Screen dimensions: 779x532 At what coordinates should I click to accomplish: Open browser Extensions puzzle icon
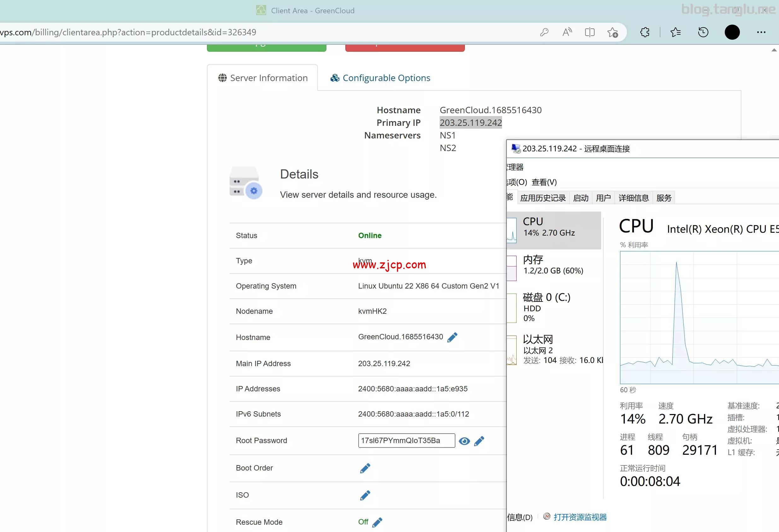[644, 32]
